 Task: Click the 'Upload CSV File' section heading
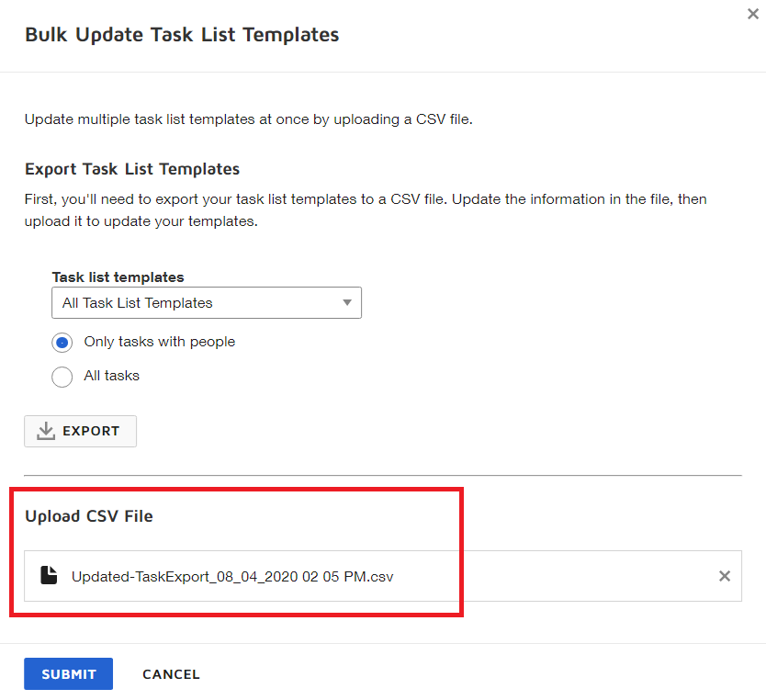(89, 516)
